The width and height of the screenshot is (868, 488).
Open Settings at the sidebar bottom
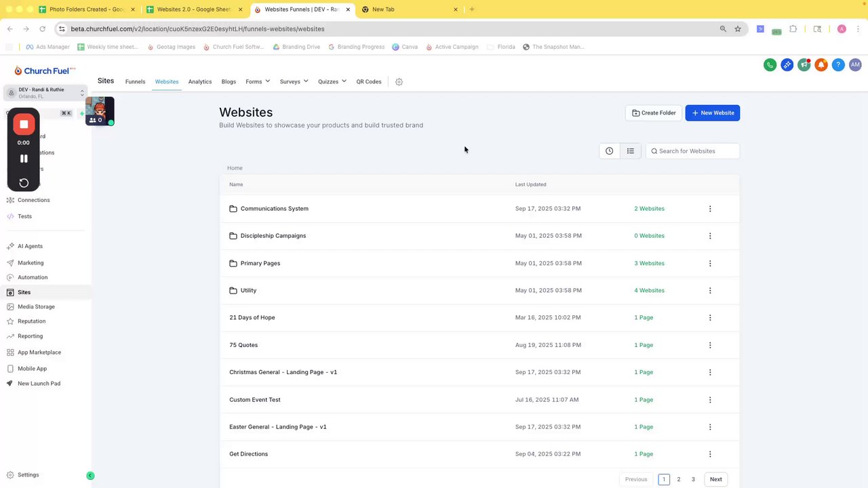pyautogui.click(x=28, y=475)
